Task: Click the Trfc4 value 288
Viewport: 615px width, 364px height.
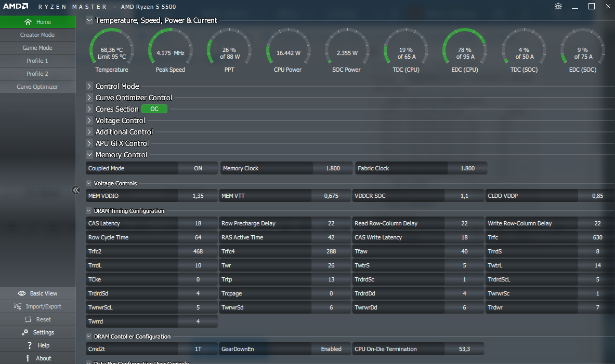Action: [331, 251]
